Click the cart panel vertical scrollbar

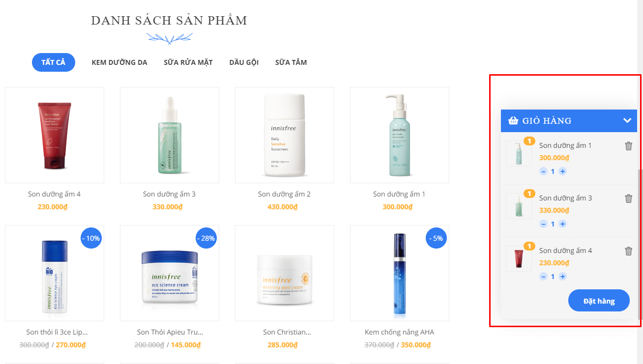(x=640, y=244)
